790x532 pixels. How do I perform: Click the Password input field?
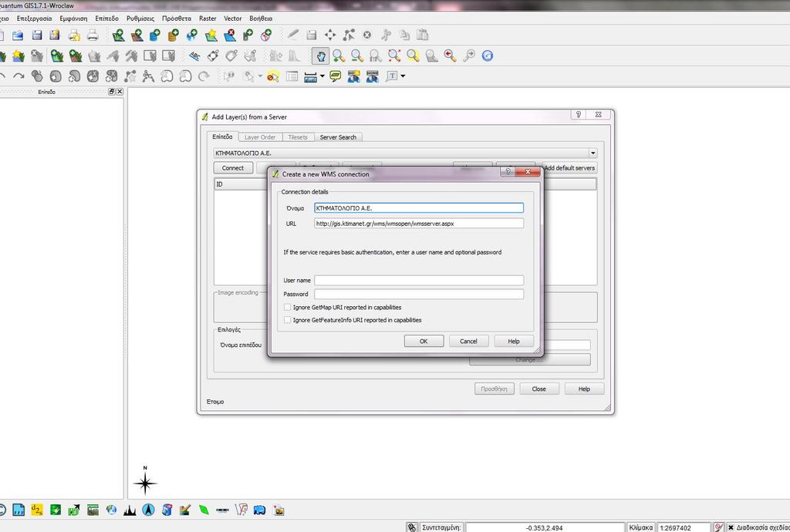(x=419, y=294)
